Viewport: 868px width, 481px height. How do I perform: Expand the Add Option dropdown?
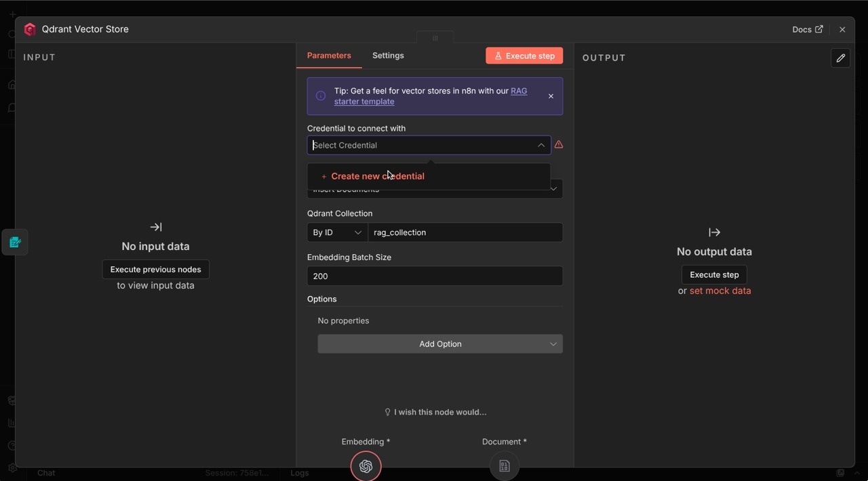tap(440, 344)
